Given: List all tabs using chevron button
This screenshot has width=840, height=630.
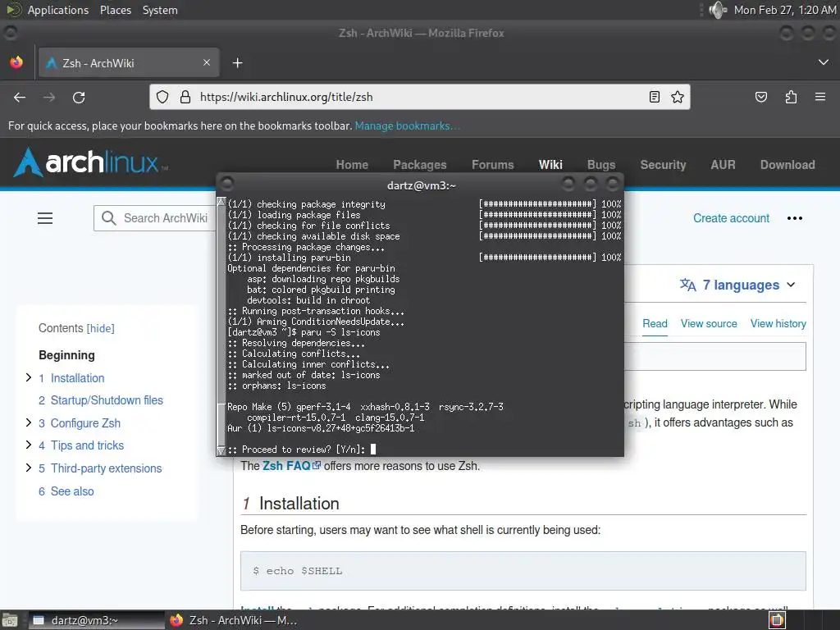Looking at the screenshot, I should [824, 62].
